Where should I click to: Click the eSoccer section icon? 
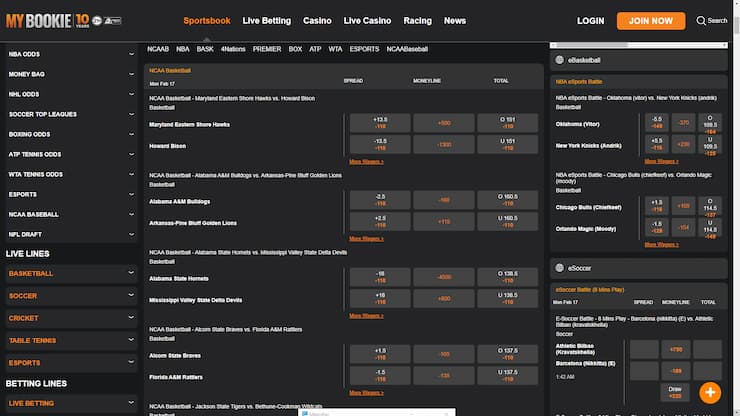(559, 268)
